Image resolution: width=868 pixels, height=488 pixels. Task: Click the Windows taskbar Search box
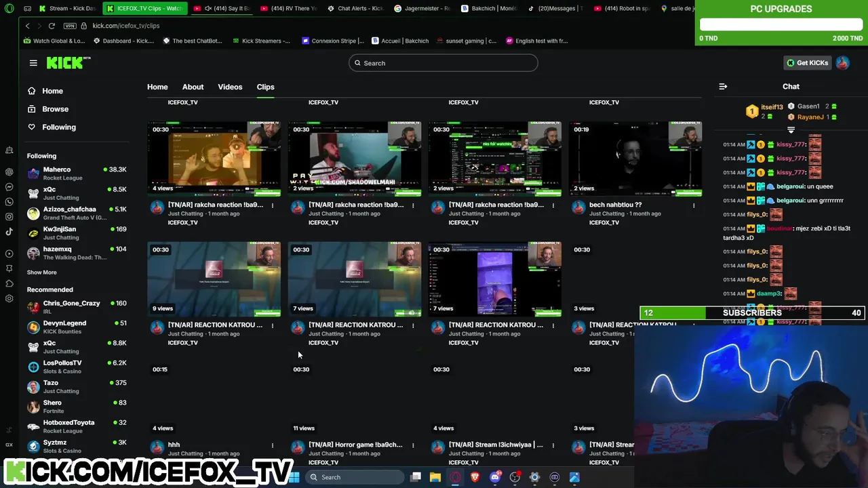[x=353, y=477]
